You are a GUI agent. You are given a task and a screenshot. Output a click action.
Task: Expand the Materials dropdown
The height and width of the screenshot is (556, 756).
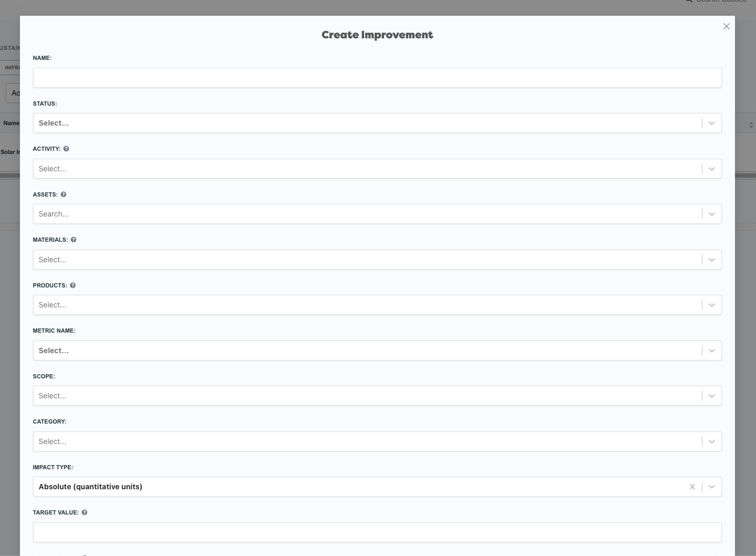coord(367,260)
